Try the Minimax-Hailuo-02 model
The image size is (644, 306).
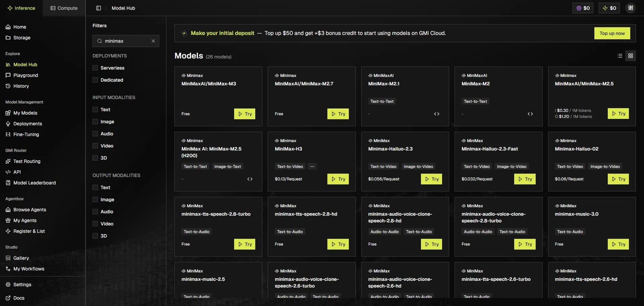coord(618,179)
